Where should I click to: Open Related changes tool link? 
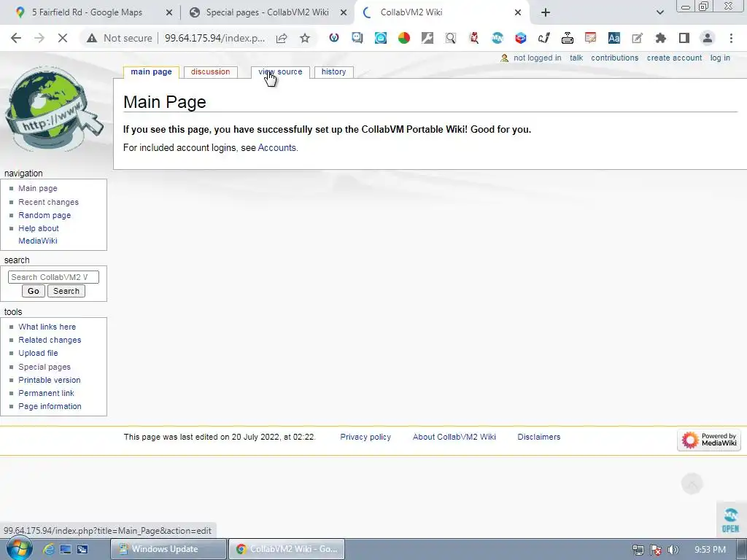tap(50, 340)
